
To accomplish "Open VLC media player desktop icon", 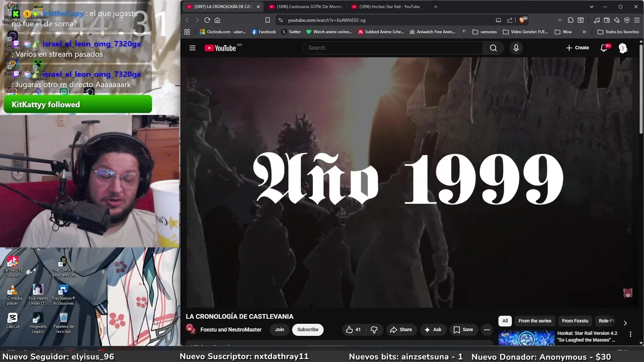I will (13, 295).
